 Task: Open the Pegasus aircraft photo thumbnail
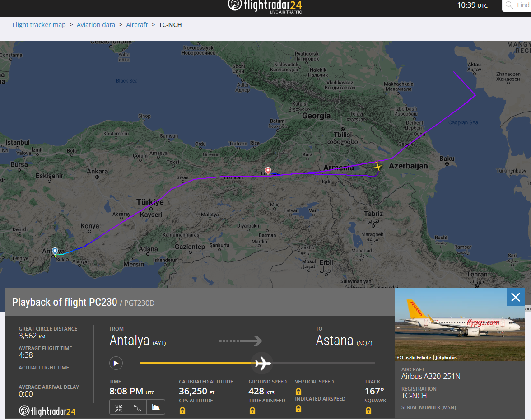(459, 325)
